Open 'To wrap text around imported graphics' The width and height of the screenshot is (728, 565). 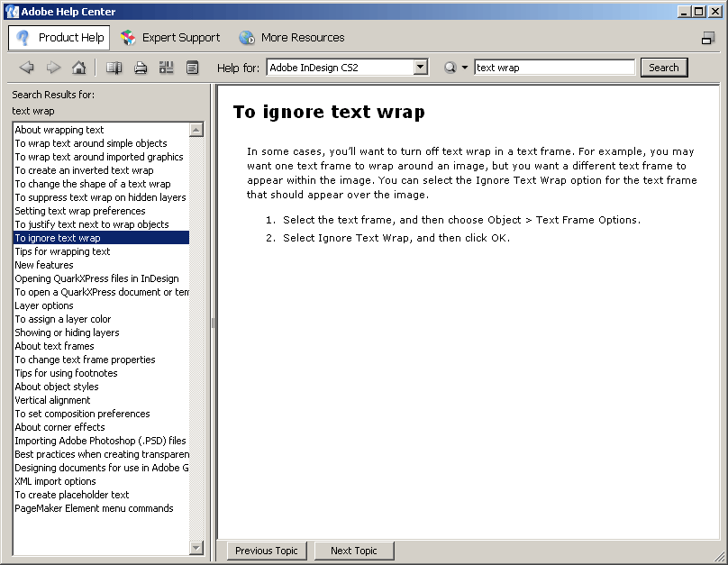[99, 157]
